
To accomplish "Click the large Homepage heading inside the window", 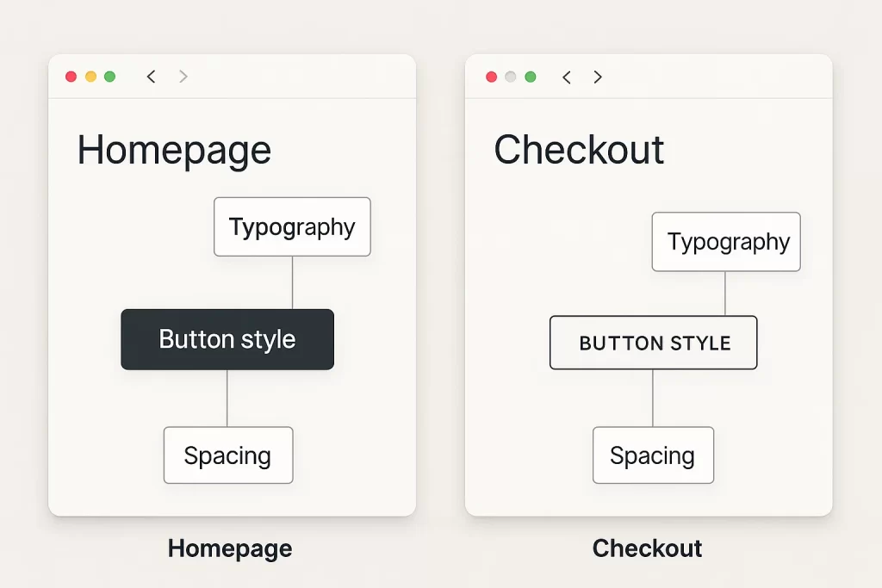I will pyautogui.click(x=174, y=151).
